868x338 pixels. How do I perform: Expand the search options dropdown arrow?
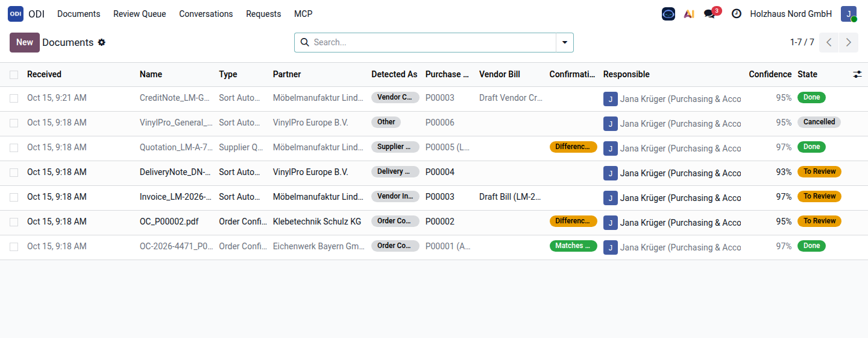565,42
